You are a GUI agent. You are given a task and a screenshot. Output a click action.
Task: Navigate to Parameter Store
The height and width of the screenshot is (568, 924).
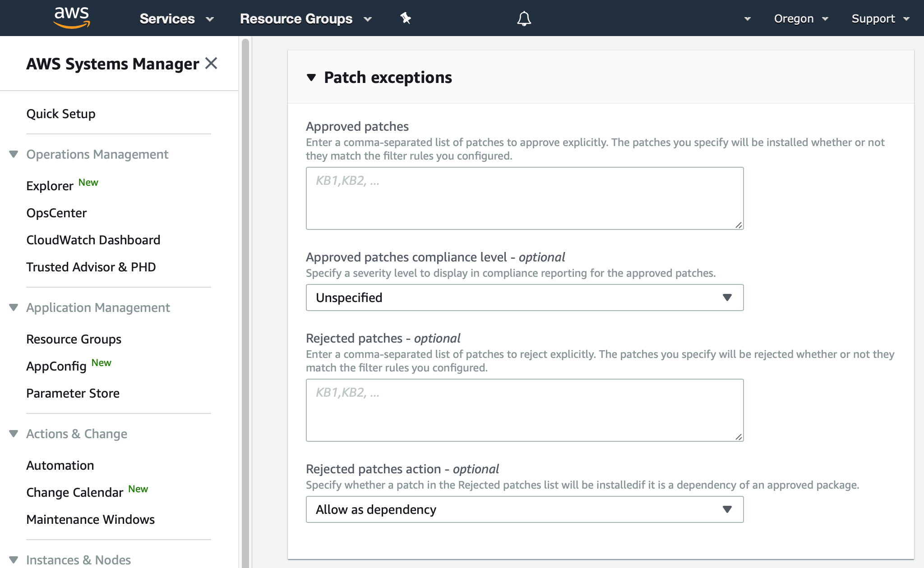(x=73, y=393)
